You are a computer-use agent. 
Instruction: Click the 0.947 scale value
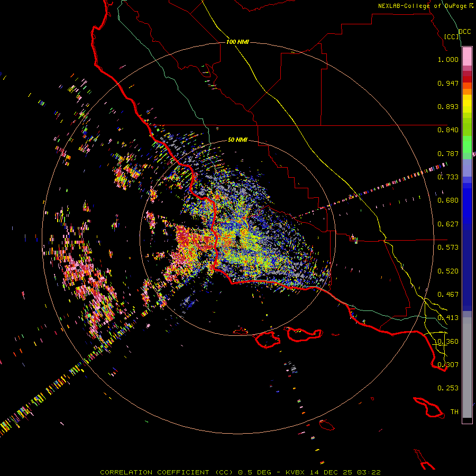[448, 83]
